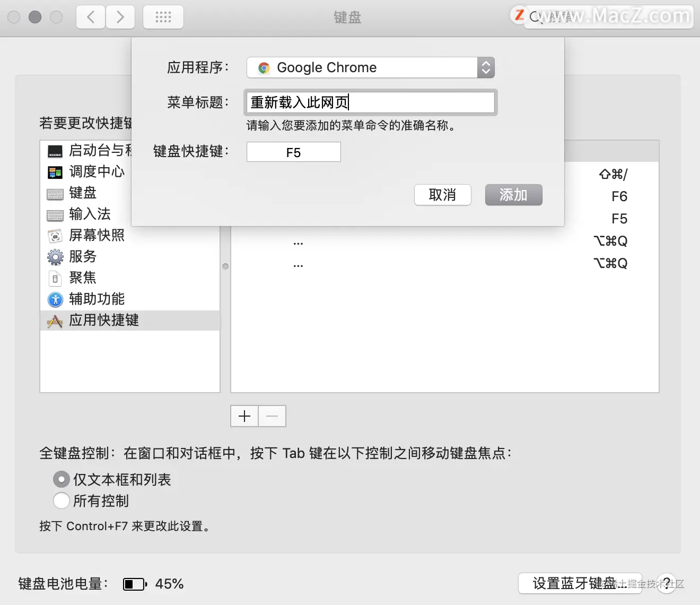Go forward with the right arrow button
Screen dimensions: 700x605
click(120, 17)
